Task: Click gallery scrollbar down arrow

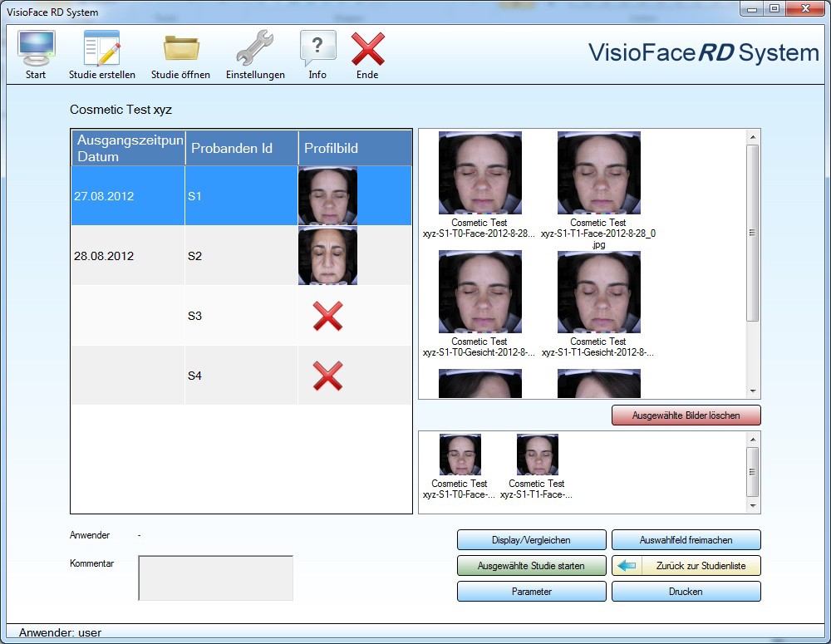Action: click(753, 391)
